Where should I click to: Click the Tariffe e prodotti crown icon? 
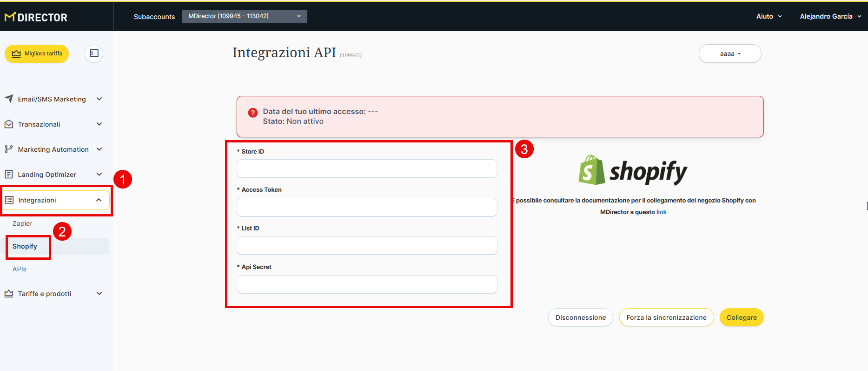click(x=9, y=294)
